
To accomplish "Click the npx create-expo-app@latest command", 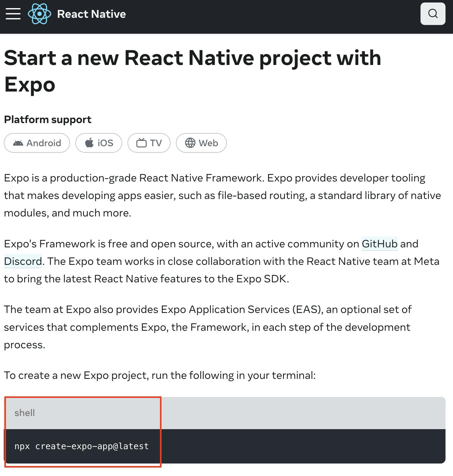I will (82, 446).
